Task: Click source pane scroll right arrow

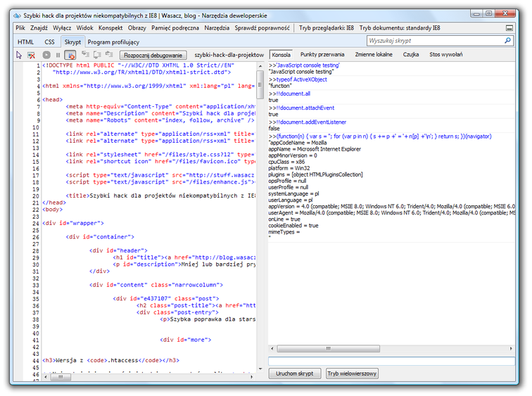Action: pos(251,377)
